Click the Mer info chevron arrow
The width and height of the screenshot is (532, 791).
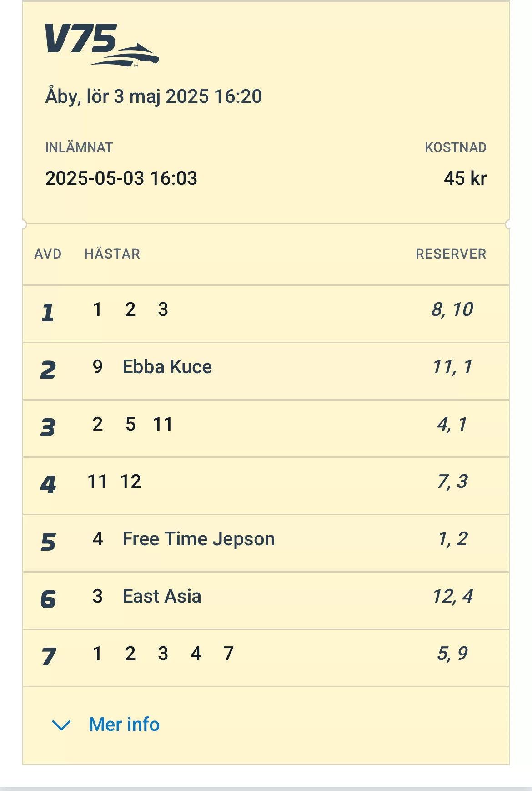click(61, 725)
